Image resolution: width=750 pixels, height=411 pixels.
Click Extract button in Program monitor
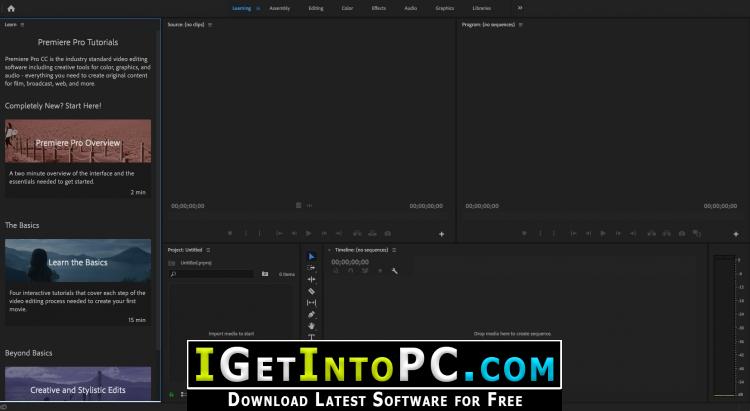[666, 233]
